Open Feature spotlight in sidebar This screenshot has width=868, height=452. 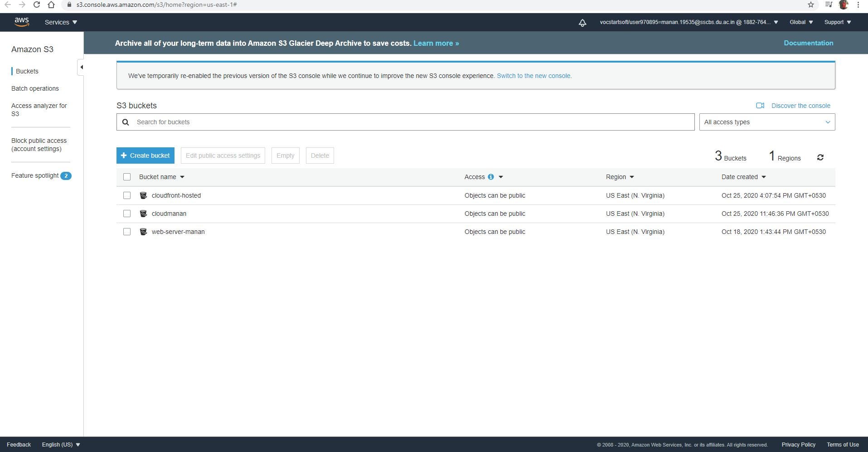35,175
